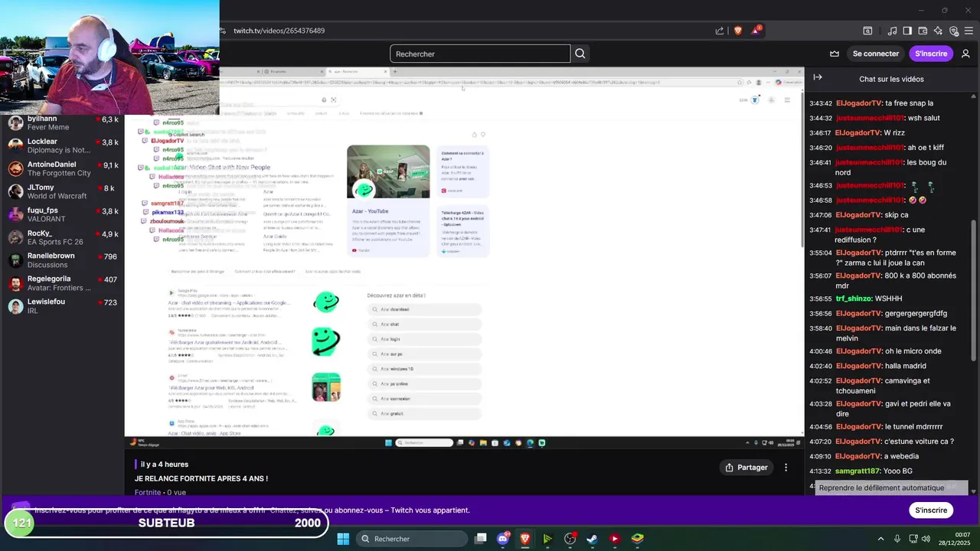Click the video title JE RELANCE FORTNITE APRES 4 ANS
The height and width of the screenshot is (551, 980).
coord(201,479)
